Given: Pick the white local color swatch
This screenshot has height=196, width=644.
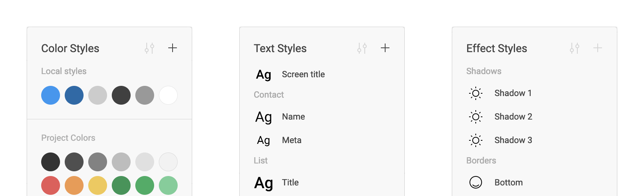Looking at the screenshot, I should pyautogui.click(x=168, y=95).
